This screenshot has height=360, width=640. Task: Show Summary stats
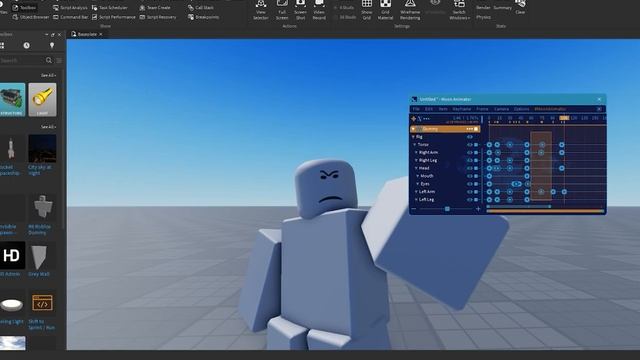(502, 8)
